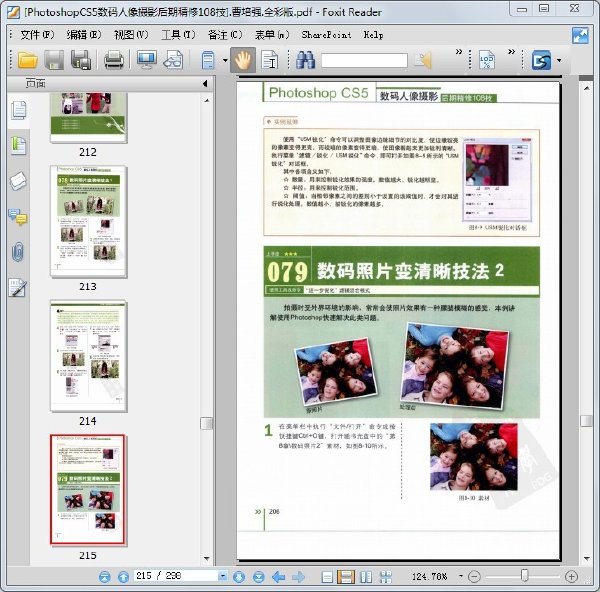Click the find-previous arrow next to search

coord(423,60)
